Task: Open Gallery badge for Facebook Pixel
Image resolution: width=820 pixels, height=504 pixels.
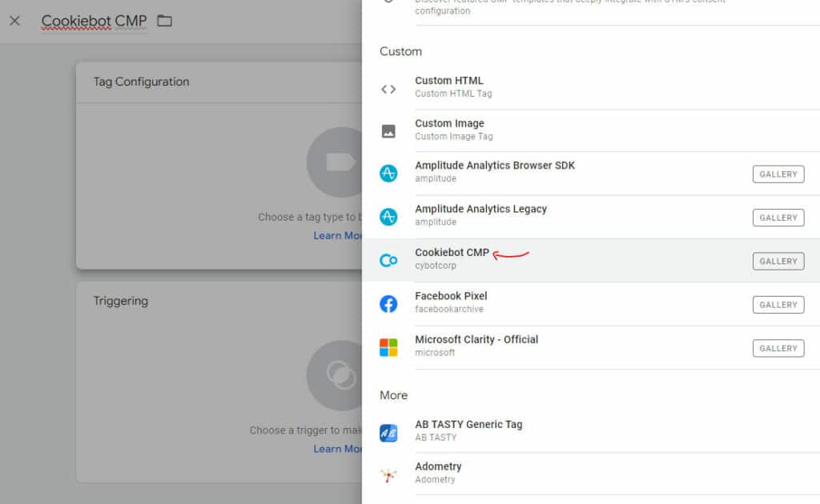Action: (x=778, y=305)
